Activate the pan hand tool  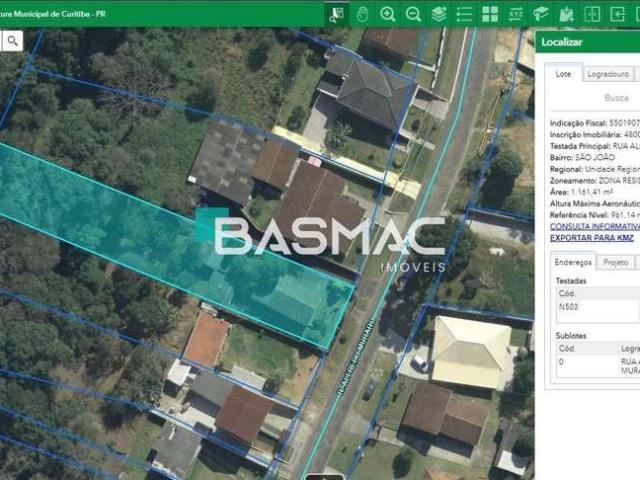[x=362, y=14]
